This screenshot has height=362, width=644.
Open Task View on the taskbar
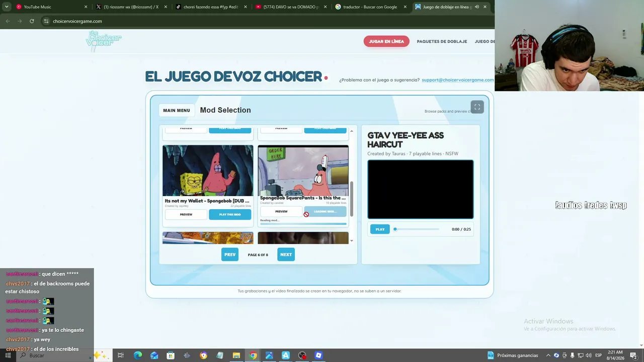pyautogui.click(x=121, y=355)
